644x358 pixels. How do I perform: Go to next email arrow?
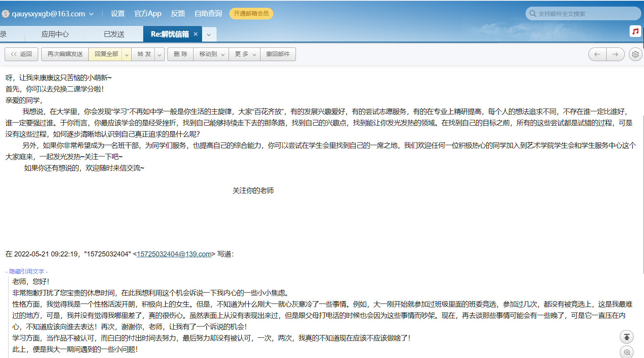tap(615, 54)
